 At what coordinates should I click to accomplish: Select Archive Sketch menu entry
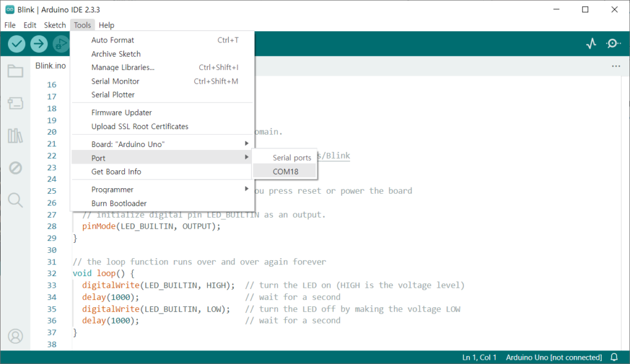(x=162, y=54)
